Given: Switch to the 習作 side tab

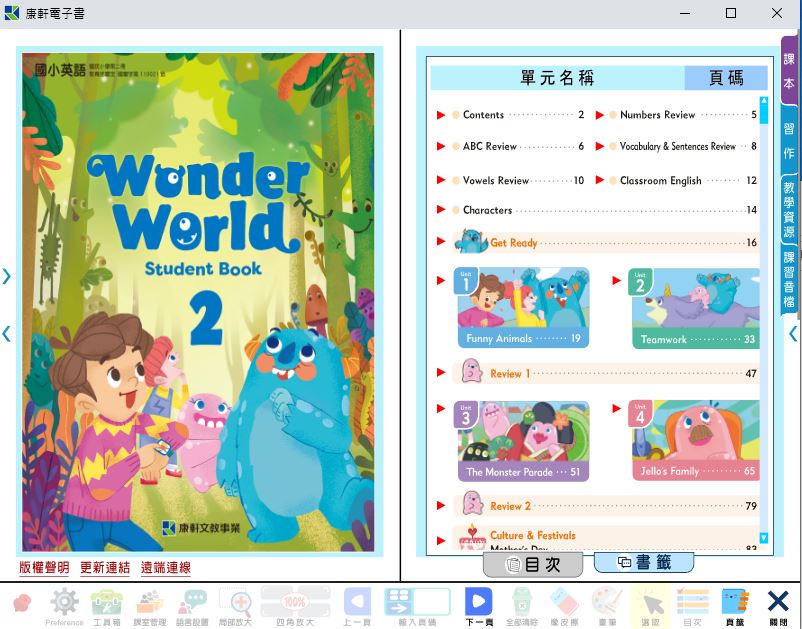Looking at the screenshot, I should (x=789, y=141).
